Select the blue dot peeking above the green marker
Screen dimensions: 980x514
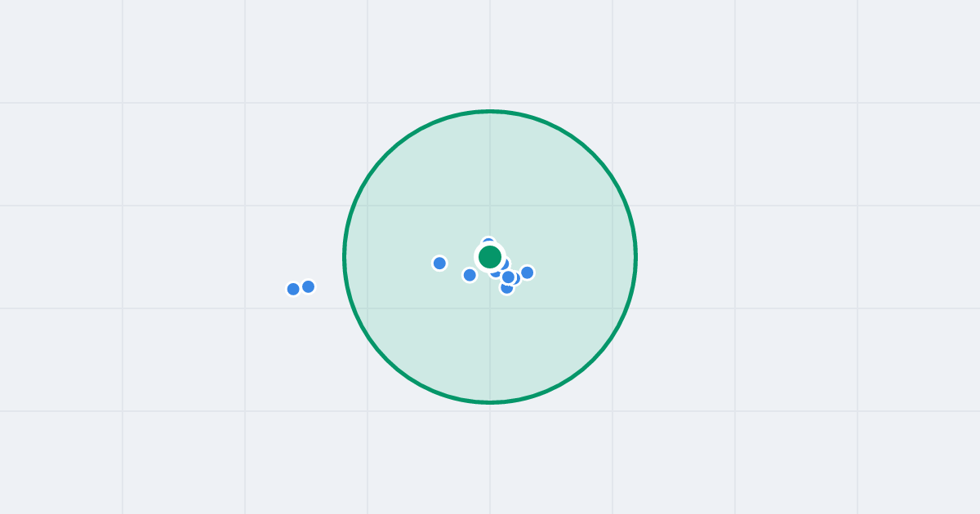coord(488,241)
